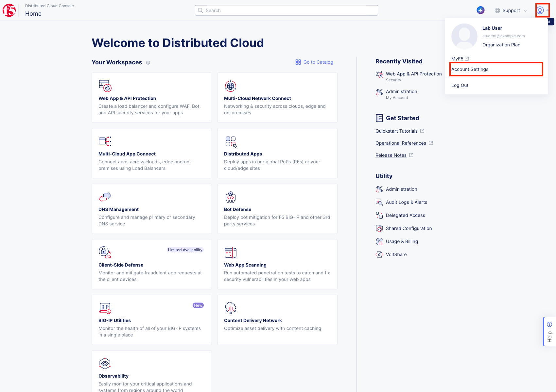556x392 pixels.
Task: Click the VoltShare utility icon
Action: [x=379, y=254]
